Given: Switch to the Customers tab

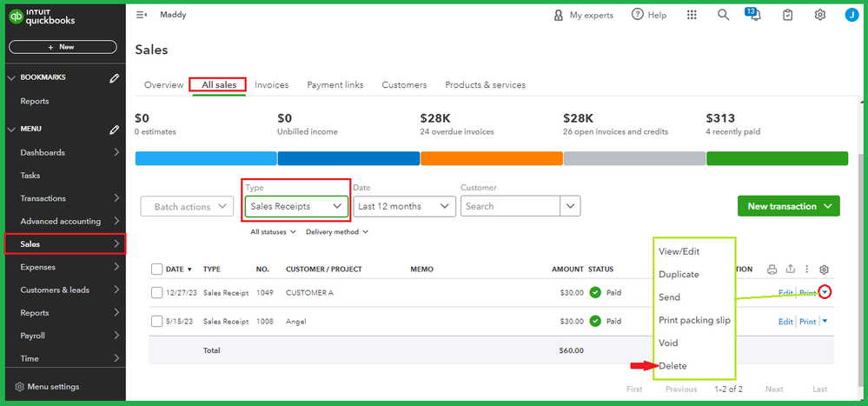Looking at the screenshot, I should click(404, 84).
